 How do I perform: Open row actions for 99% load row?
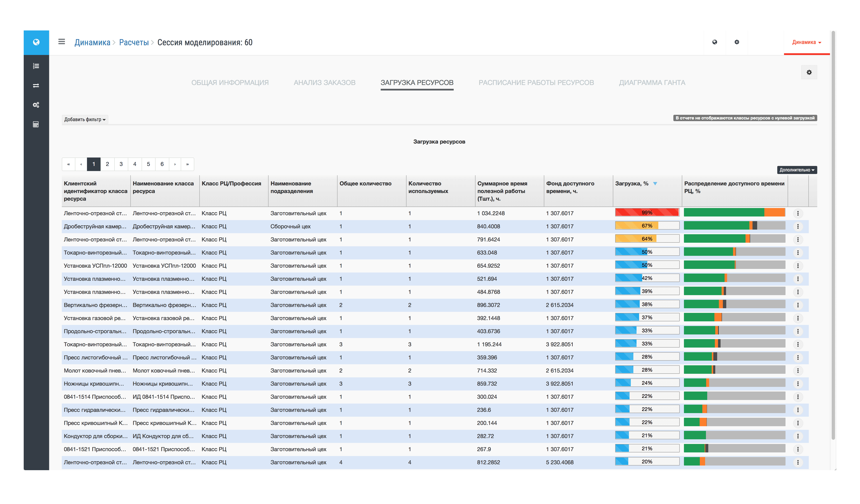(798, 214)
